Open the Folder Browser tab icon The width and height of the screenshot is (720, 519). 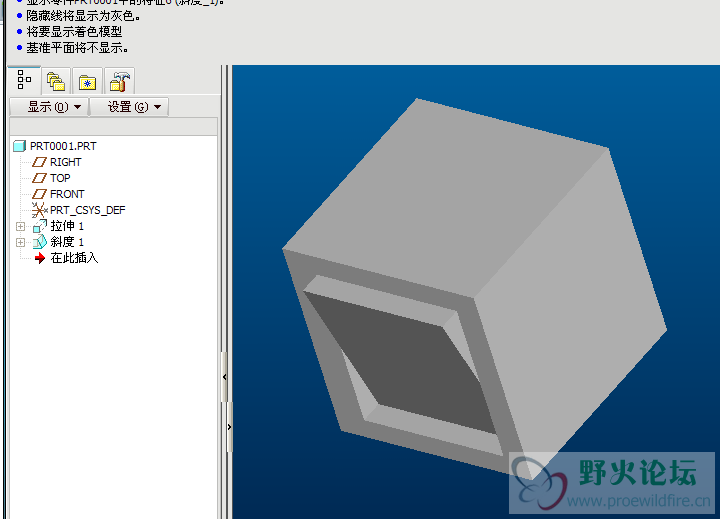point(56,81)
